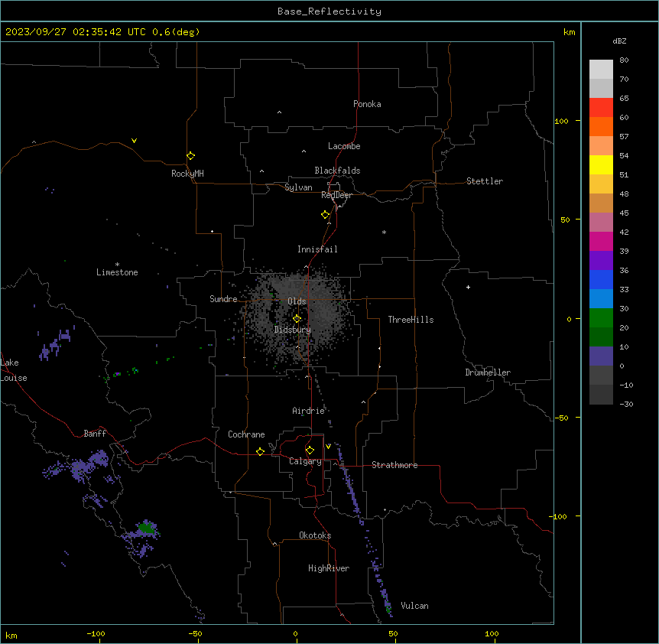Click the Sylvan label
Image resolution: width=659 pixels, height=644 pixels.
pyautogui.click(x=298, y=187)
